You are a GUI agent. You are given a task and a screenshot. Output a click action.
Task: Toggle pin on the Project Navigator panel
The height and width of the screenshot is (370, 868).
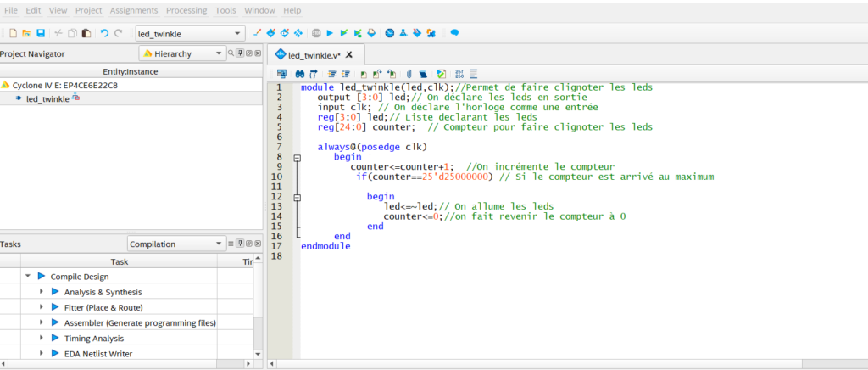(x=240, y=53)
